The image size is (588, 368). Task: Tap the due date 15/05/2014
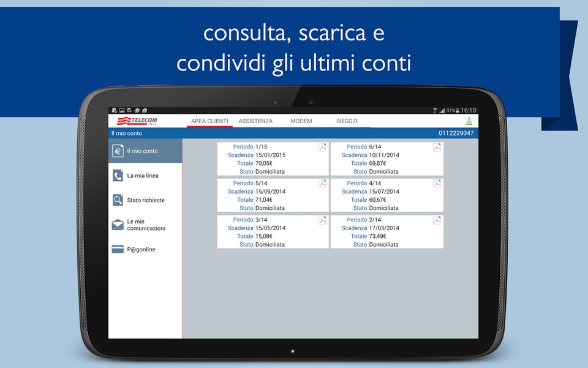pyautogui.click(x=270, y=228)
